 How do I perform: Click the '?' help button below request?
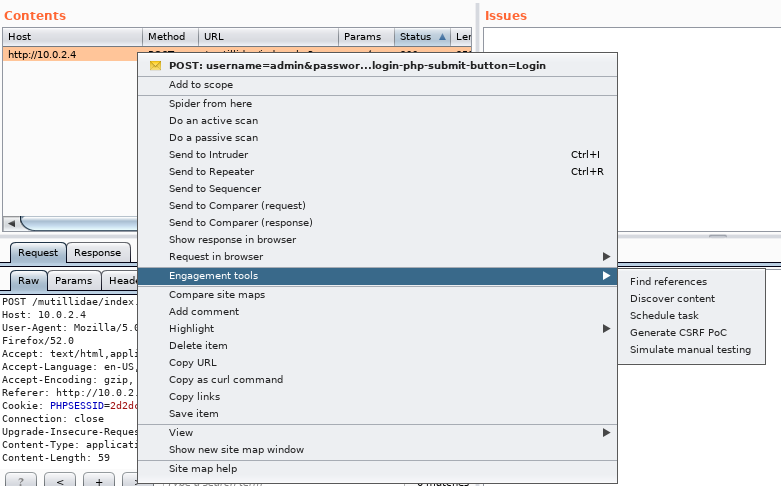pos(20,480)
